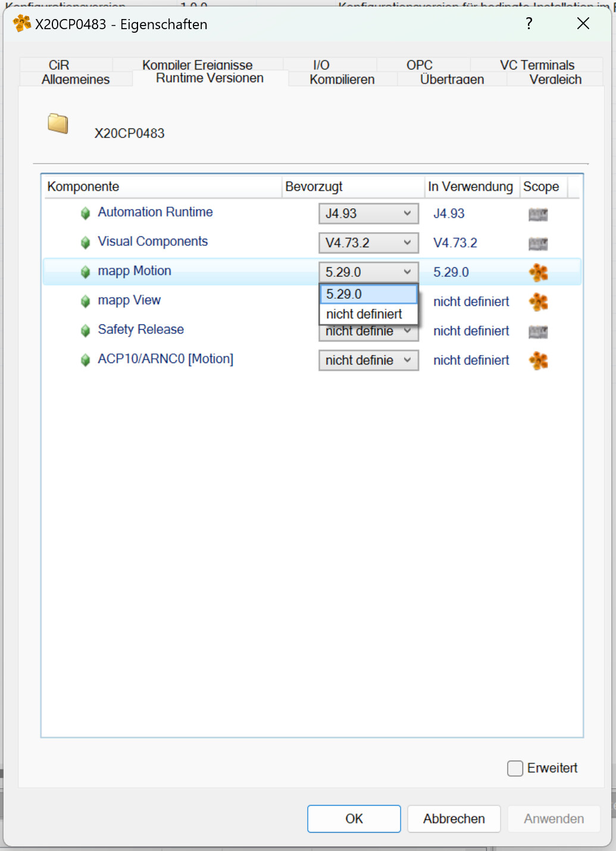Select 'nicht definiert' in the dropdown list
This screenshot has height=851, width=616.
(x=368, y=314)
